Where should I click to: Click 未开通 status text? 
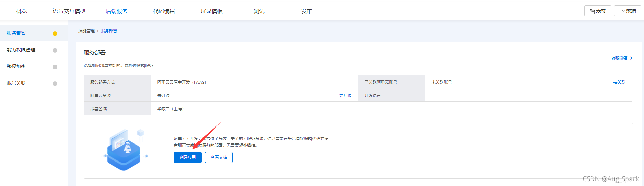[164, 96]
